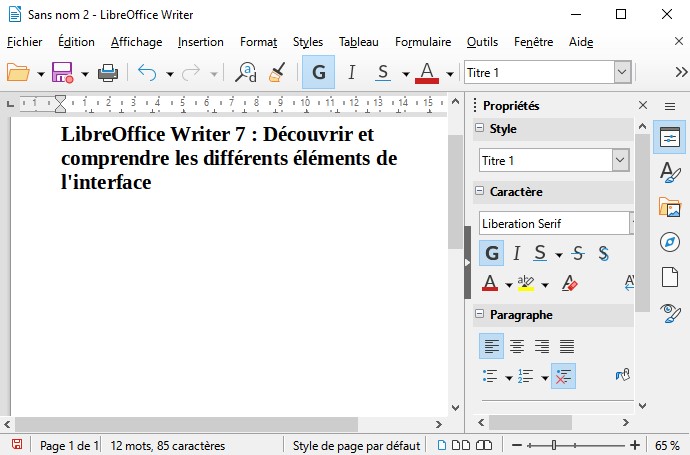The image size is (690, 455).
Task: Open the Styles sidebar tab icon
Action: [670, 172]
